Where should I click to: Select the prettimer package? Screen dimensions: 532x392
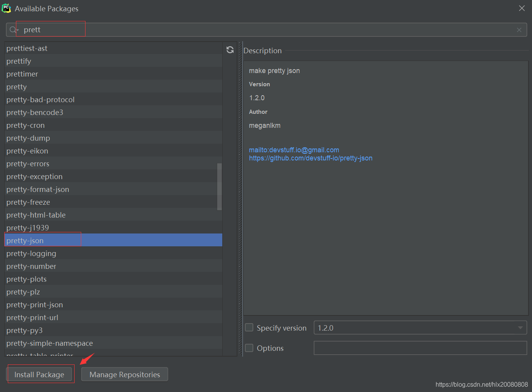[113, 74]
